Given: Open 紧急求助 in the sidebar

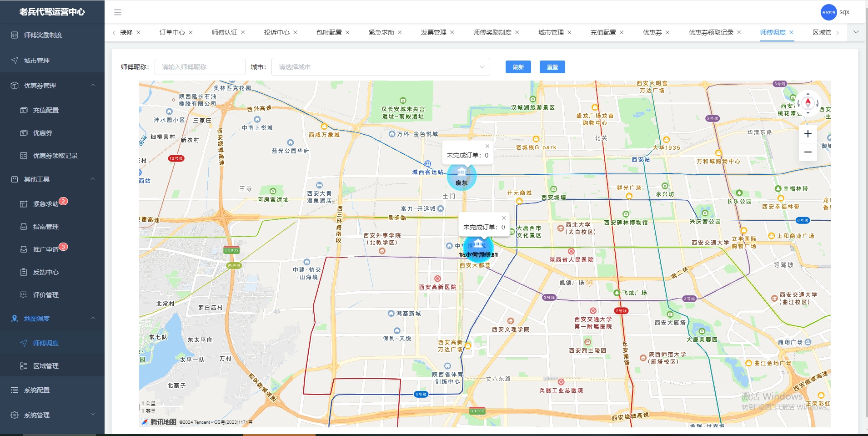Looking at the screenshot, I should click(52, 204).
